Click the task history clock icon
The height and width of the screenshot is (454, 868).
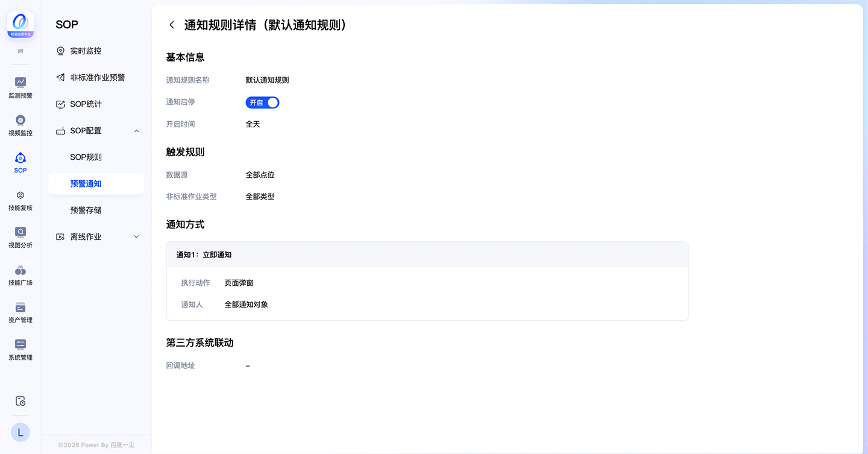click(20, 401)
